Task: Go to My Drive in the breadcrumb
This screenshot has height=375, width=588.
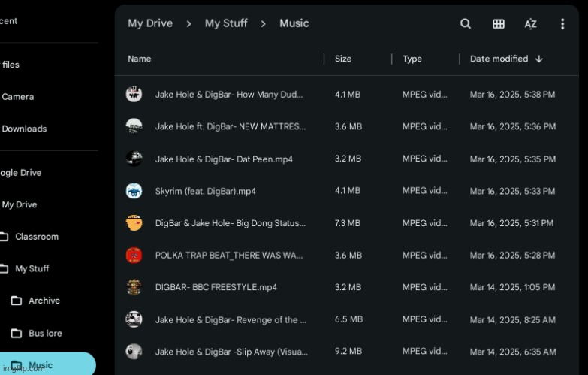Action: 150,23
